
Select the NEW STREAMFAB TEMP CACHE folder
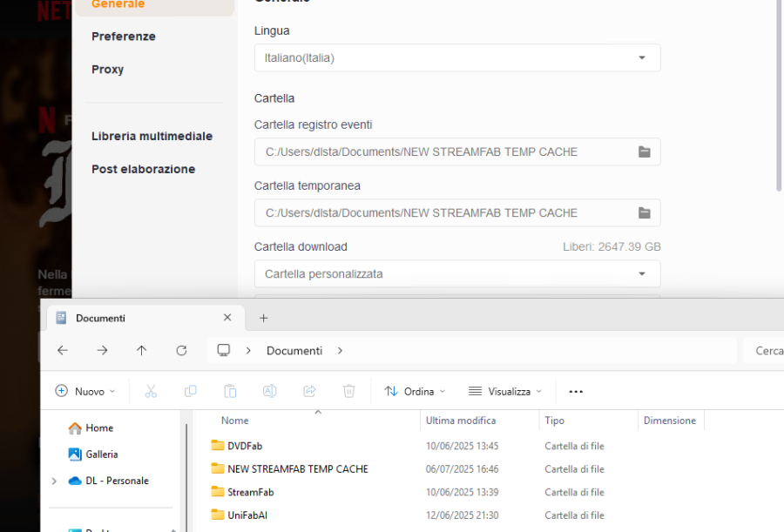coord(297,468)
